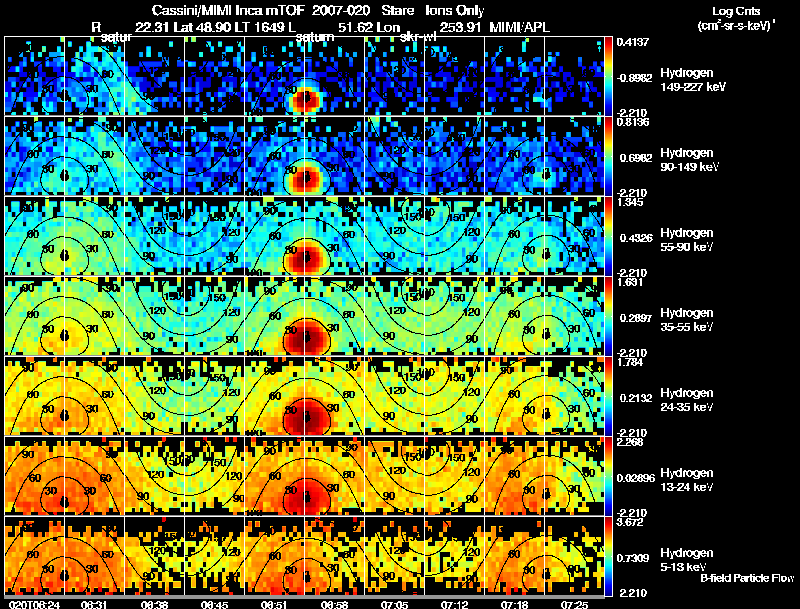This screenshot has height=609, width=800.
Task: Pick the color bar beside 13-24 keV row
Action: tap(608, 476)
